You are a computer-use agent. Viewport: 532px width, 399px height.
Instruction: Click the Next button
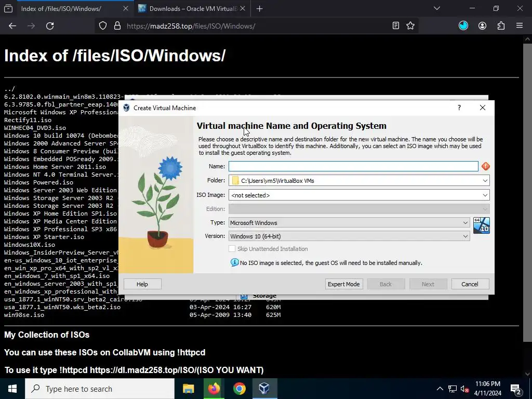[x=428, y=284]
